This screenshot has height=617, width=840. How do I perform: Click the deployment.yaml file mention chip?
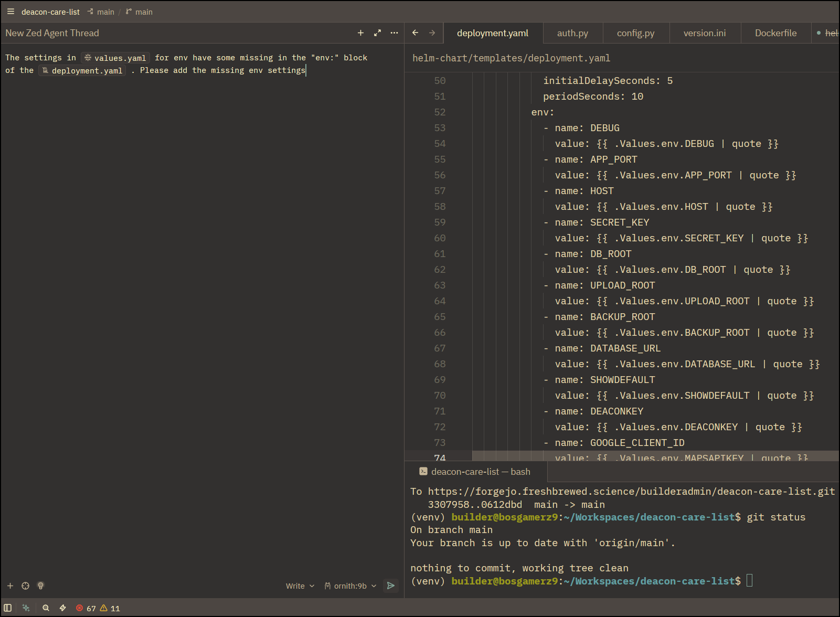82,70
